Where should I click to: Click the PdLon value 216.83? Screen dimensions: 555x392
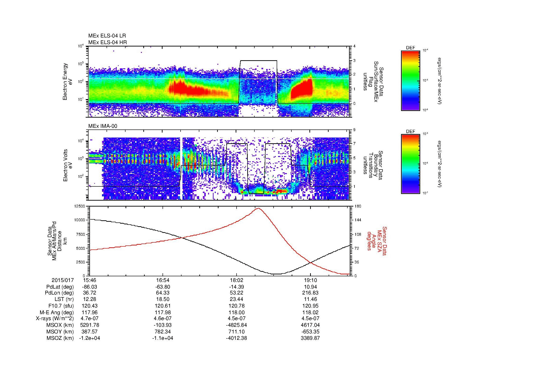click(310, 293)
